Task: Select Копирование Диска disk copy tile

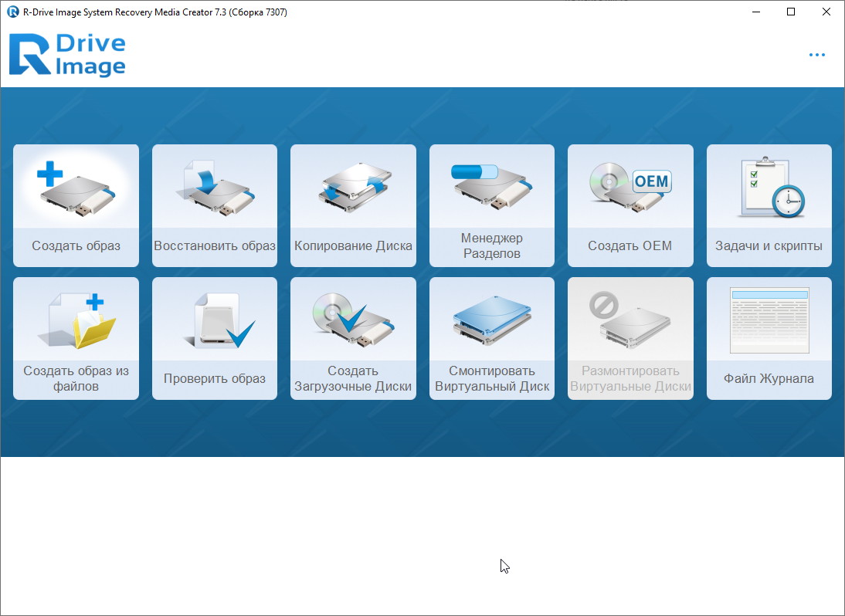Action: tap(353, 205)
